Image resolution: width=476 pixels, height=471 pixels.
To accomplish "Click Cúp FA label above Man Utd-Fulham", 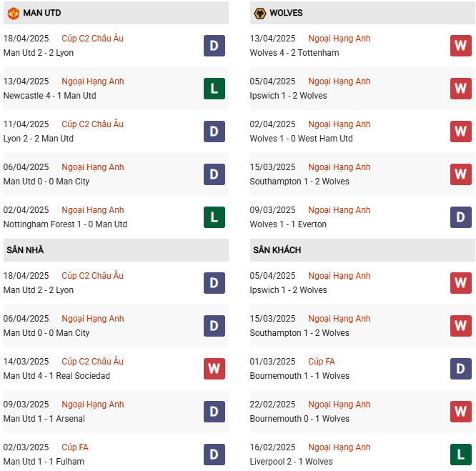I will pyautogui.click(x=74, y=447).
